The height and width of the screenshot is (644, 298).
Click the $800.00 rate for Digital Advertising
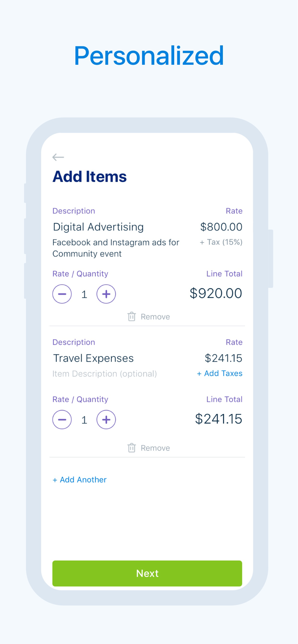click(221, 227)
